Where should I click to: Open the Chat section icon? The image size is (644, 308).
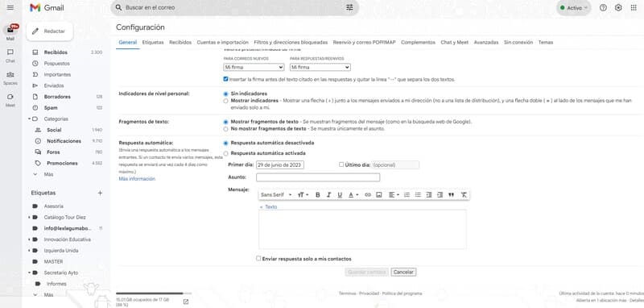tap(10, 52)
